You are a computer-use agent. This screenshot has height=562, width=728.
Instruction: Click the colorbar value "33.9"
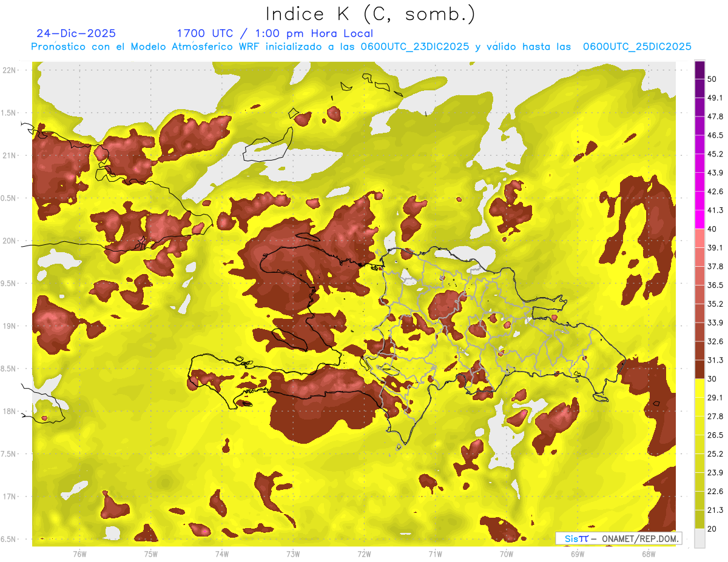(x=715, y=323)
